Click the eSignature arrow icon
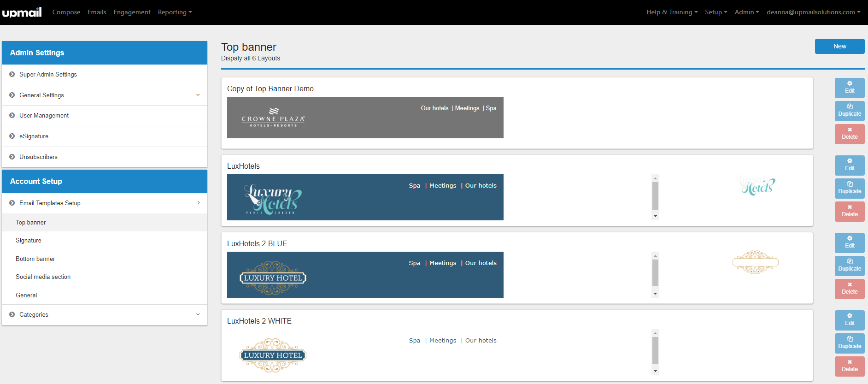Image resolution: width=868 pixels, height=384 pixels. (x=12, y=136)
